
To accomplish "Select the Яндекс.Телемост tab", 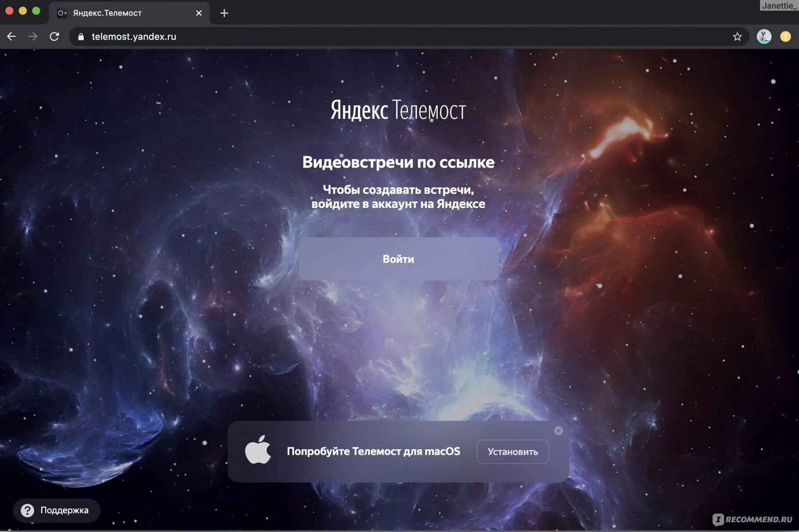I will point(129,13).
